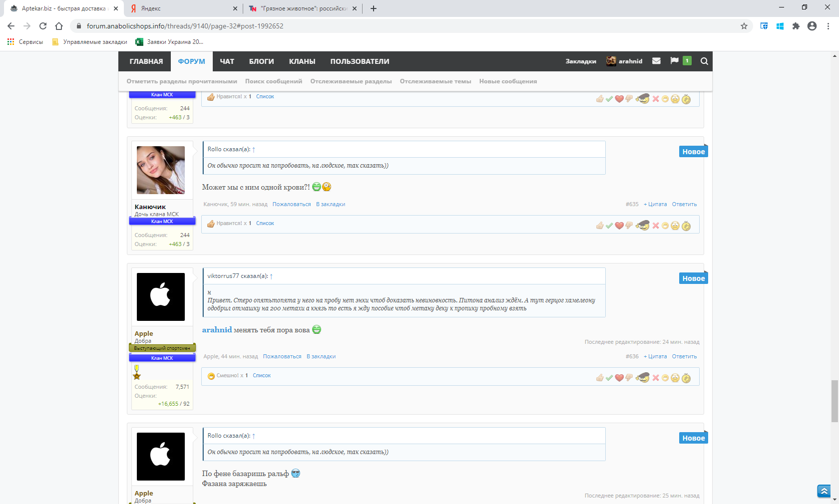The image size is (839, 504).
Task: Rate post #635 with the thumbs down
Action: (629, 226)
